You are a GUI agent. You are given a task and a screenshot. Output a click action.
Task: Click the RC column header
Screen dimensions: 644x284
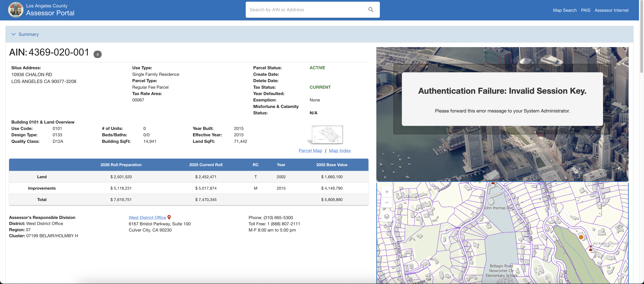[x=255, y=165]
